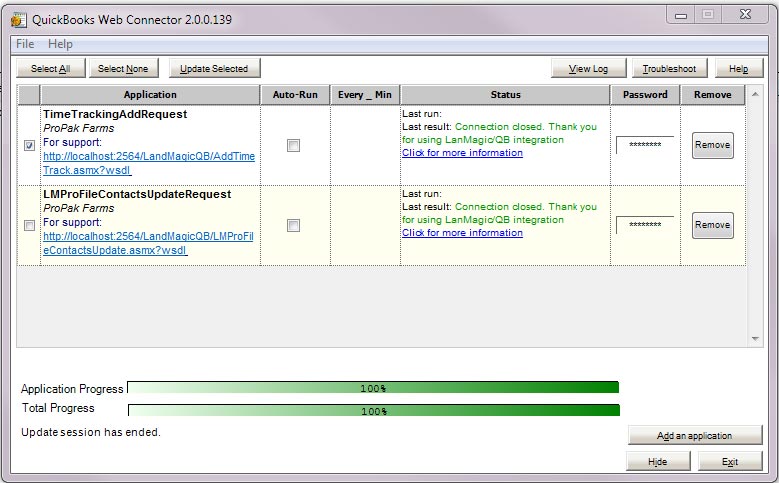Click the toolbar Help button
The width and height of the screenshot is (779, 483).
click(x=739, y=69)
